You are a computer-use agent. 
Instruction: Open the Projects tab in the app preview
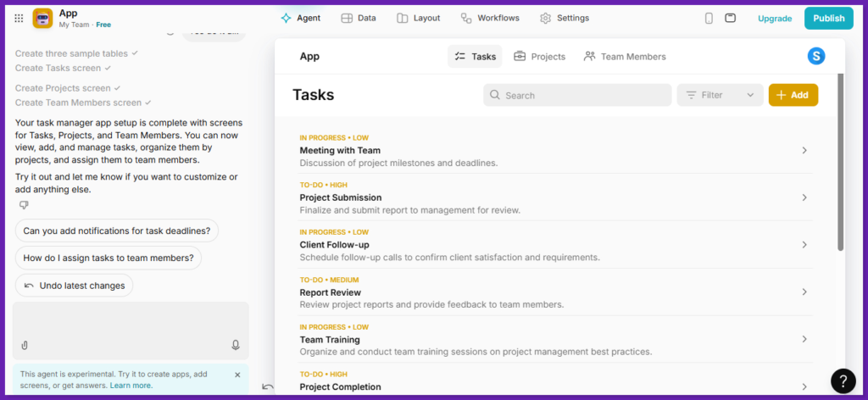point(539,56)
